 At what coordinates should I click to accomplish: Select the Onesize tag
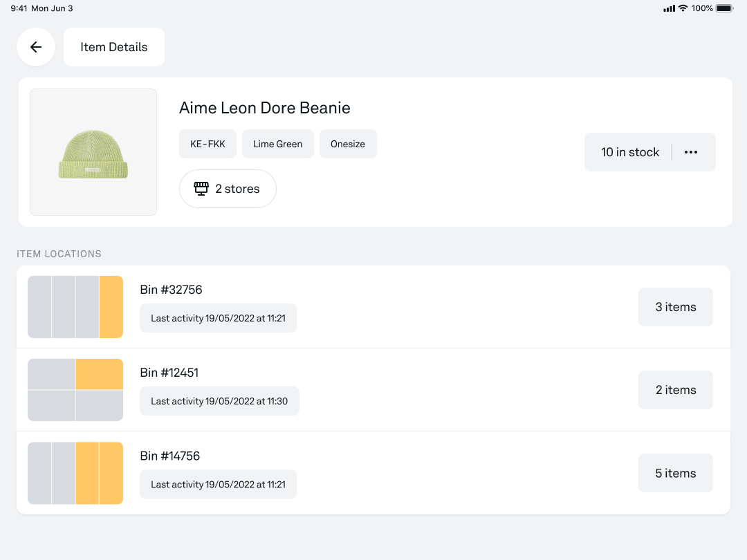348,144
